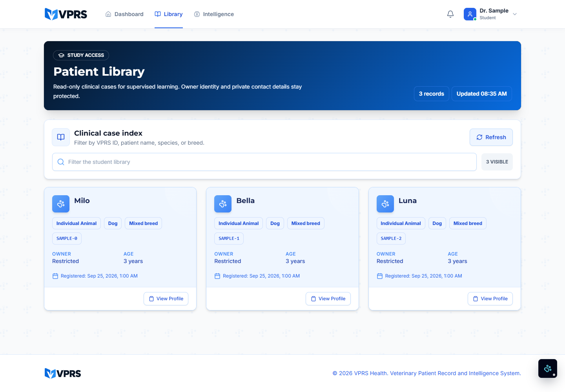Select the Library tab

click(169, 14)
